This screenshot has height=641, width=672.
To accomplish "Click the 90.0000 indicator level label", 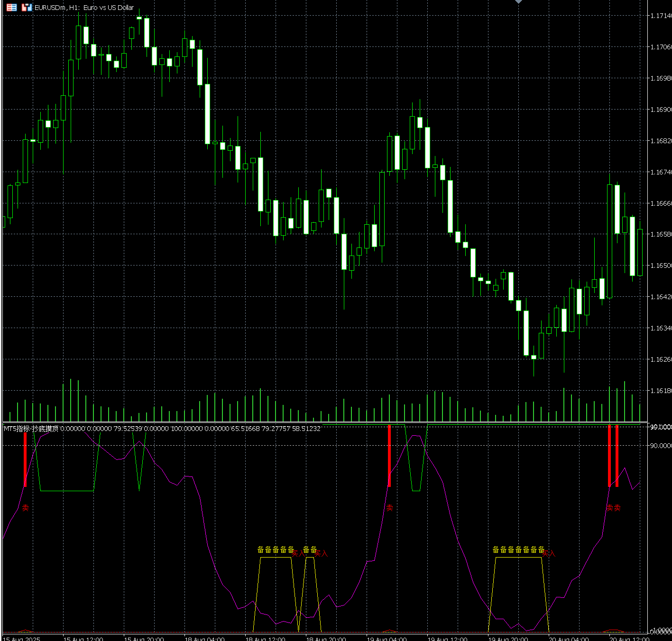I will [x=661, y=446].
